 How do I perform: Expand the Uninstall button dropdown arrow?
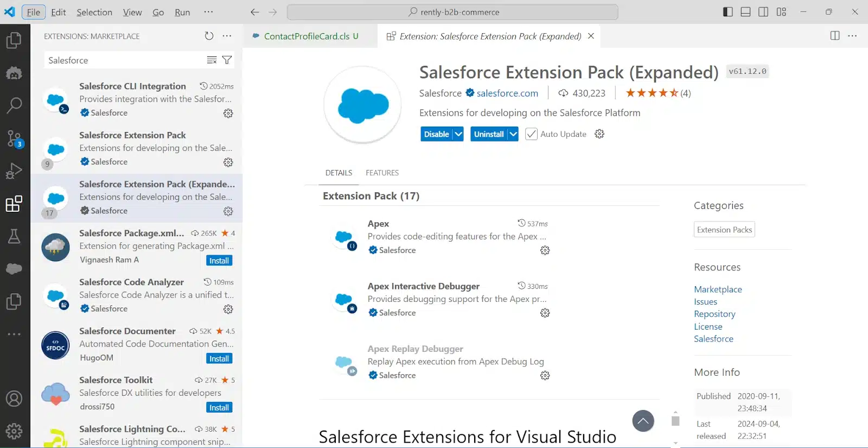click(x=513, y=134)
